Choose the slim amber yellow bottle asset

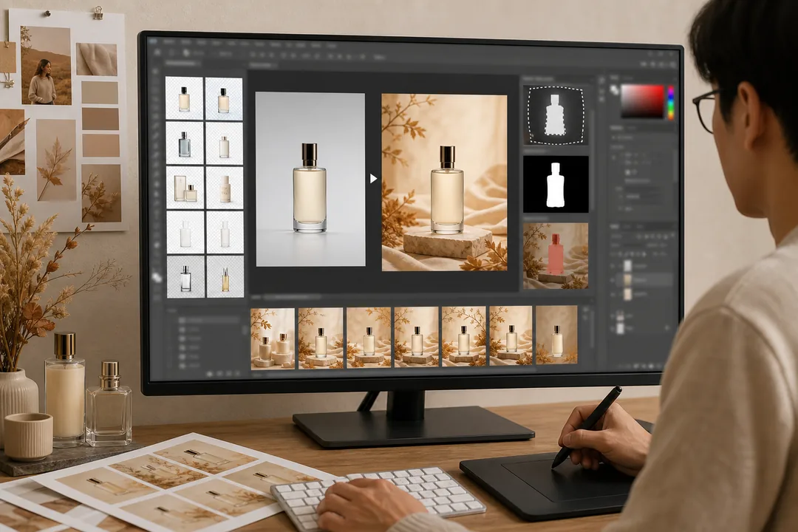[225, 277]
